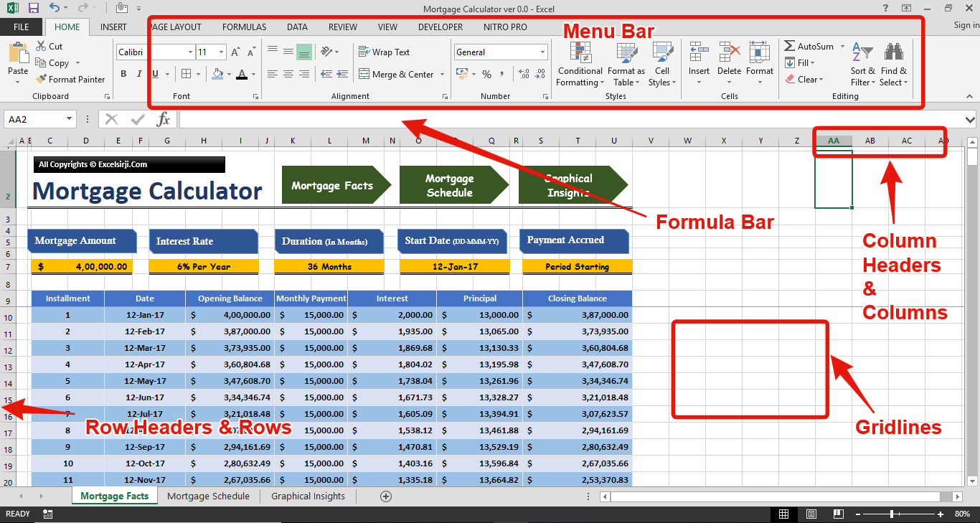Switch to the FORMULAS tab

[x=244, y=27]
